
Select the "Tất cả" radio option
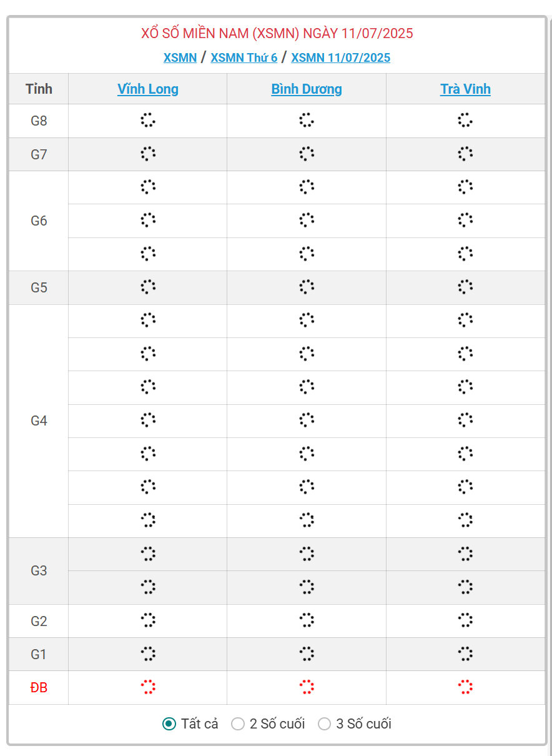click(x=169, y=724)
